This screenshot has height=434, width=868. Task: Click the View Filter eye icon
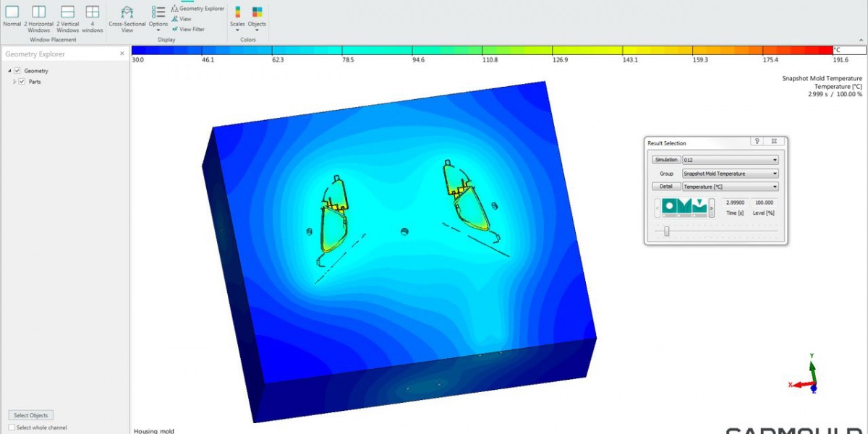click(x=175, y=29)
